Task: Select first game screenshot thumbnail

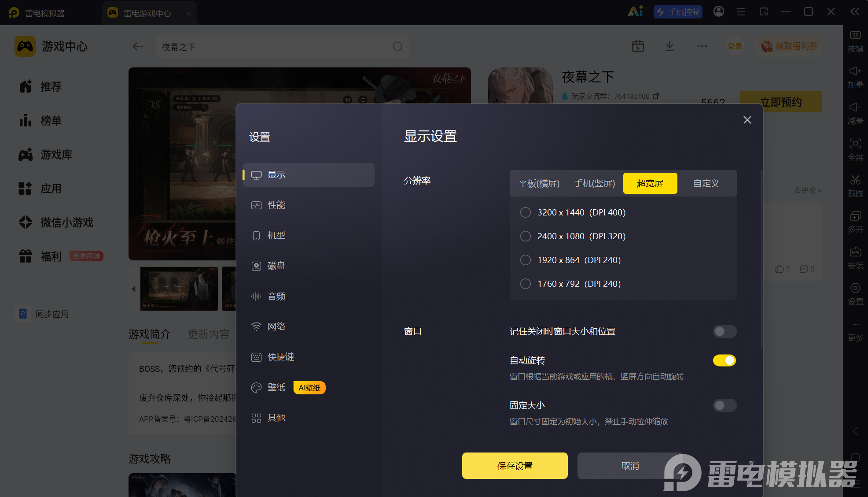Action: tap(179, 289)
